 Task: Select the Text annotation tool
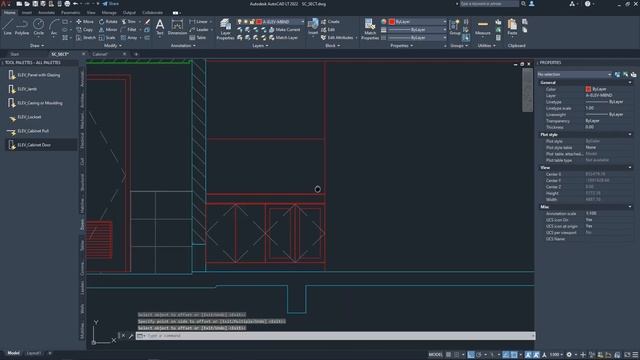coord(160,27)
